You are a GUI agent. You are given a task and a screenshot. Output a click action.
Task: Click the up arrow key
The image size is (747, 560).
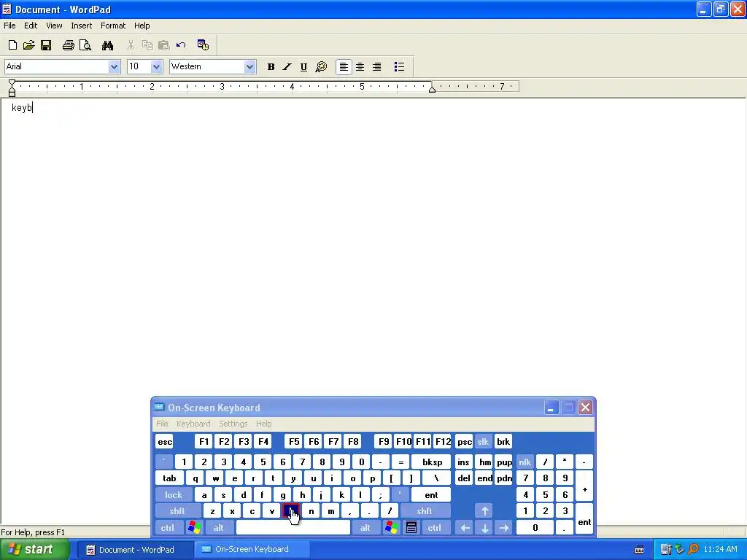point(484,511)
